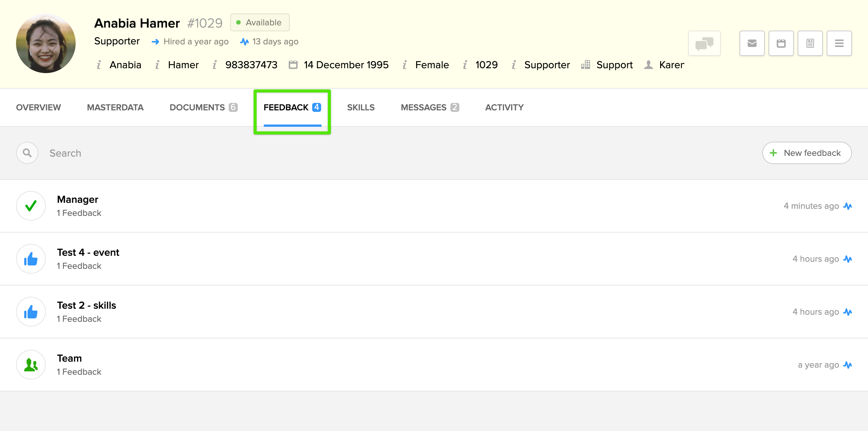
Task: Click the phone number 983837473
Action: pyautogui.click(x=251, y=65)
